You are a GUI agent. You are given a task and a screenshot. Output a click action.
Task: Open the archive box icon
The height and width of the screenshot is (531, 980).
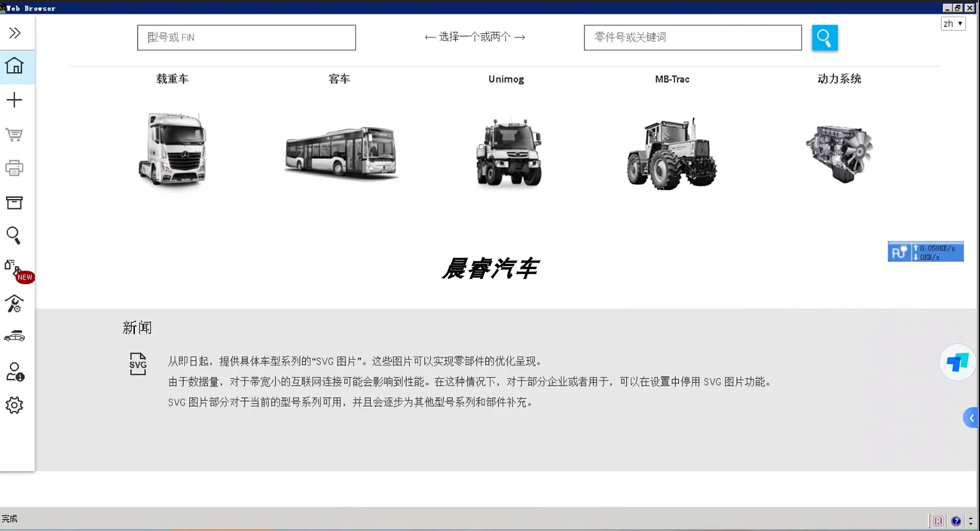[x=14, y=203]
